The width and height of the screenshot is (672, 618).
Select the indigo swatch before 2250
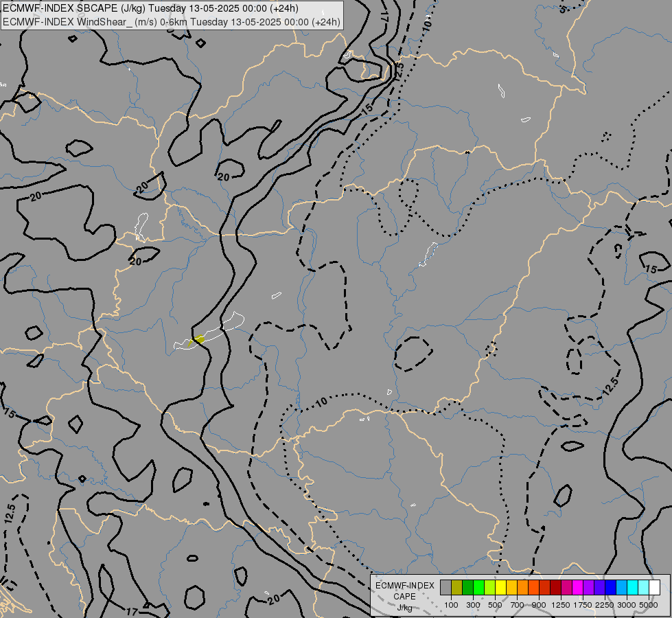(599, 588)
